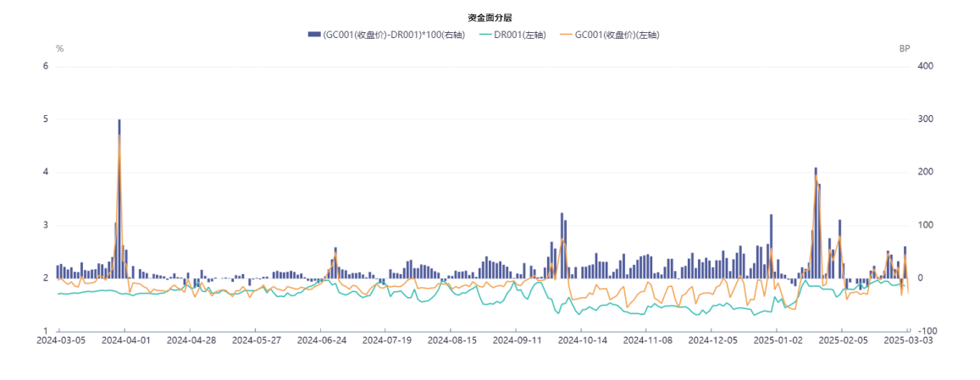Select the 2025-01-02 date on the x-axis
This screenshot has width=980, height=380.
[x=777, y=340]
